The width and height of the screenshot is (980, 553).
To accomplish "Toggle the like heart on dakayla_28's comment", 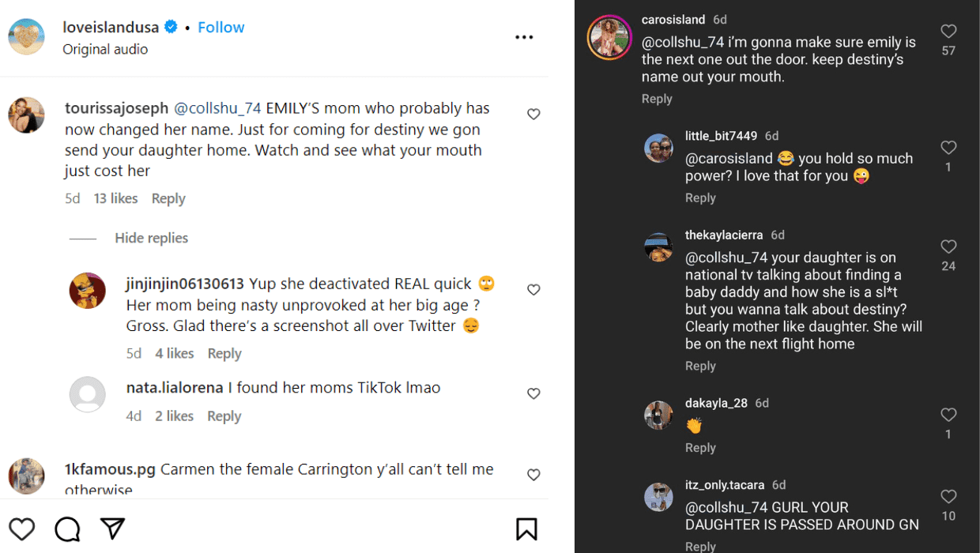I will pyautogui.click(x=948, y=414).
